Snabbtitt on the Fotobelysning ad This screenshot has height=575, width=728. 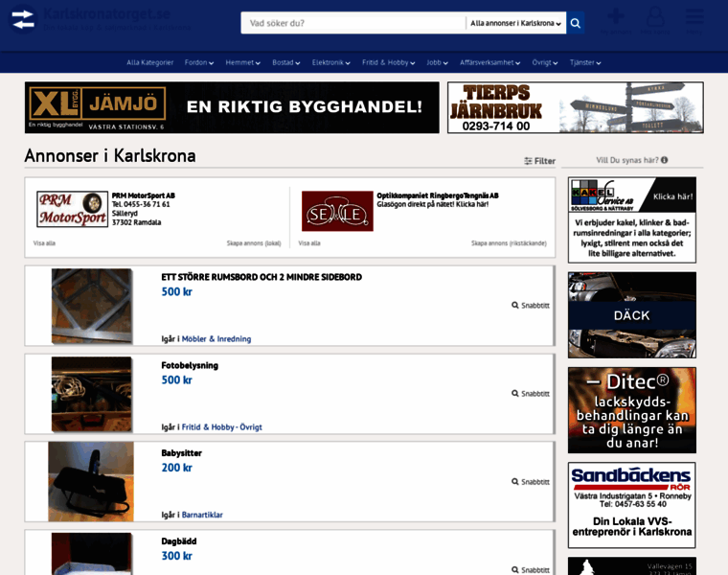point(531,394)
